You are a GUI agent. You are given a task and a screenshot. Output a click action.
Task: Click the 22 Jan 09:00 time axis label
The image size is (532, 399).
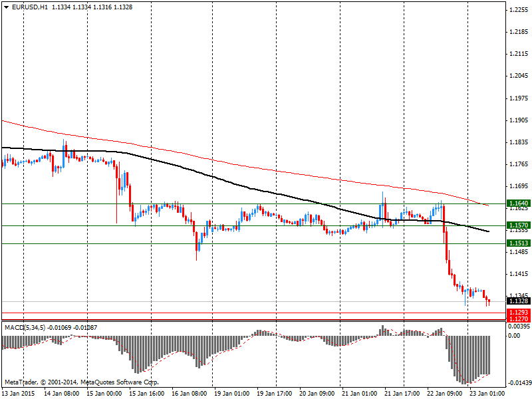click(444, 394)
